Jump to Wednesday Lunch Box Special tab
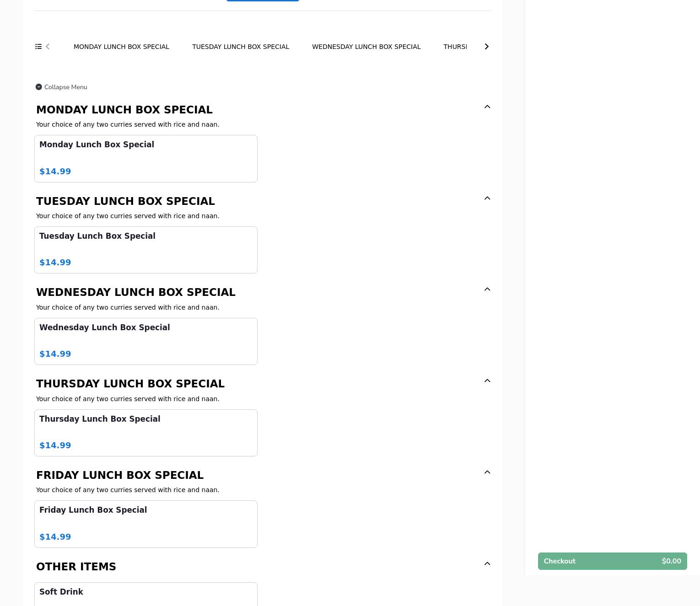The height and width of the screenshot is (606, 700). pos(366,47)
